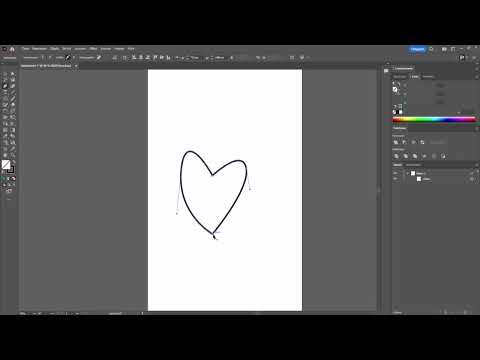Select the Pen tool in the toolbar
The height and width of the screenshot is (360, 480).
point(5,86)
